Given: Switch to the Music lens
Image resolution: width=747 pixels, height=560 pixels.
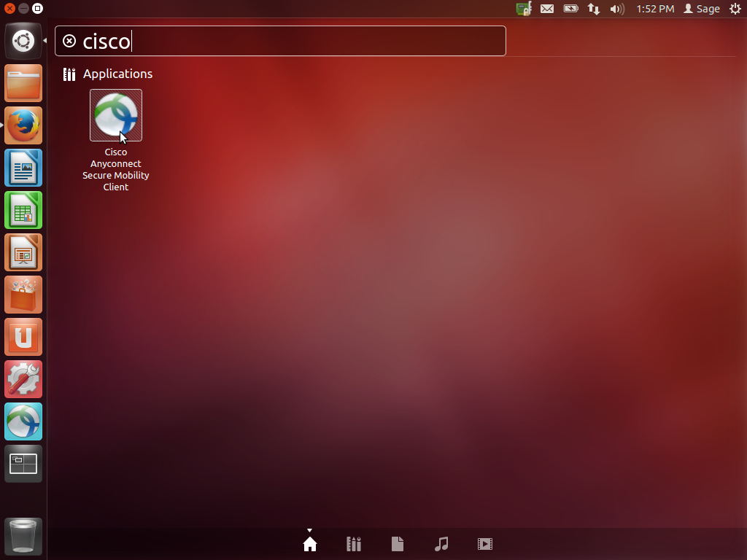Looking at the screenshot, I should (x=441, y=544).
